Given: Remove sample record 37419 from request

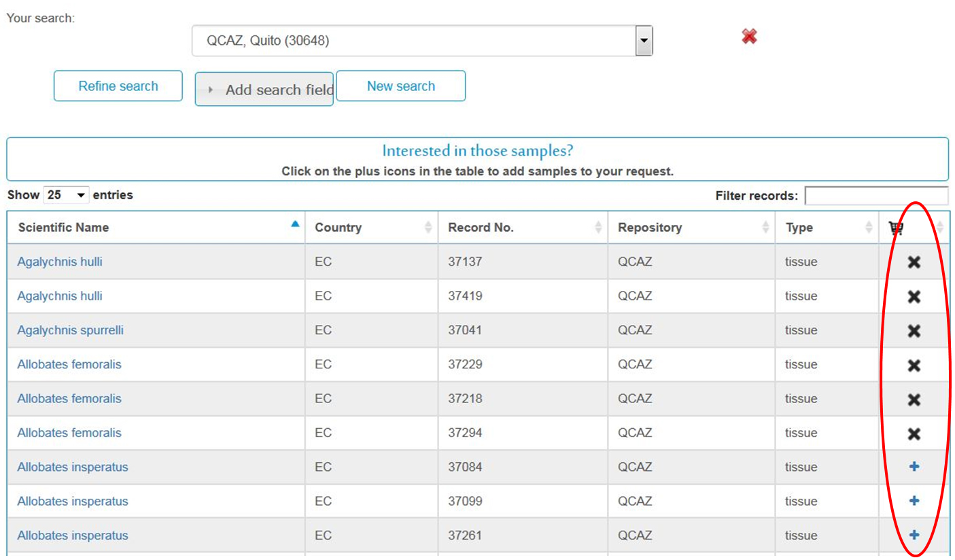Looking at the screenshot, I should 914,296.
